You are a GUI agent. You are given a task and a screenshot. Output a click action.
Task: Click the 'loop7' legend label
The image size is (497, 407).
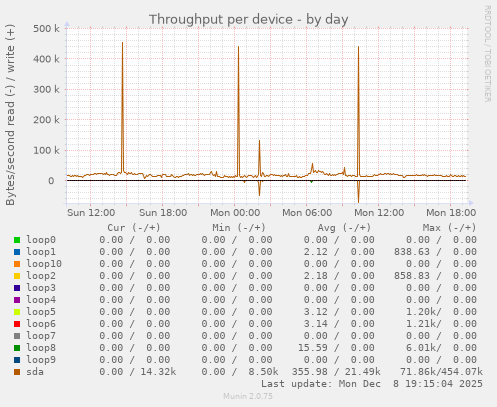tap(41, 336)
